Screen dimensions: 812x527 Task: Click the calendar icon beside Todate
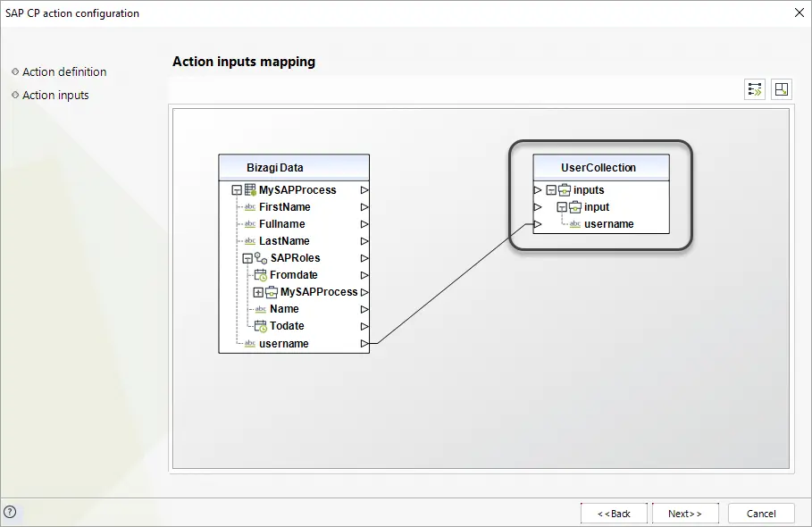[261, 326]
